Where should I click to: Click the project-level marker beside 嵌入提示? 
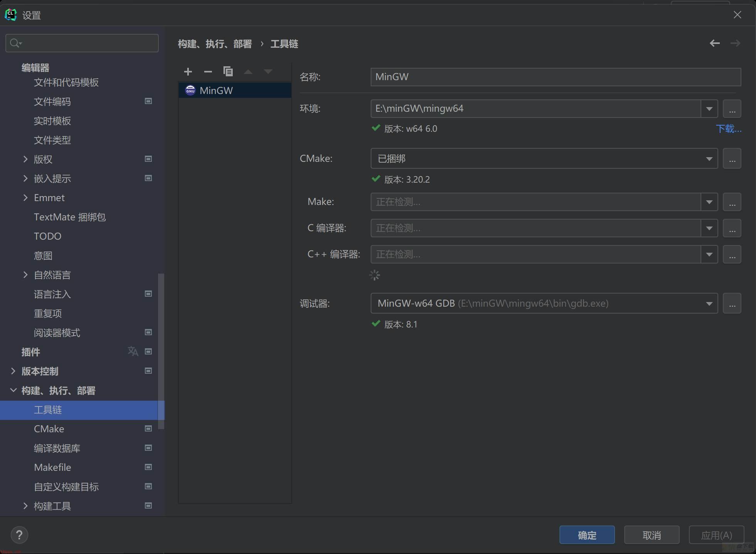[148, 178]
